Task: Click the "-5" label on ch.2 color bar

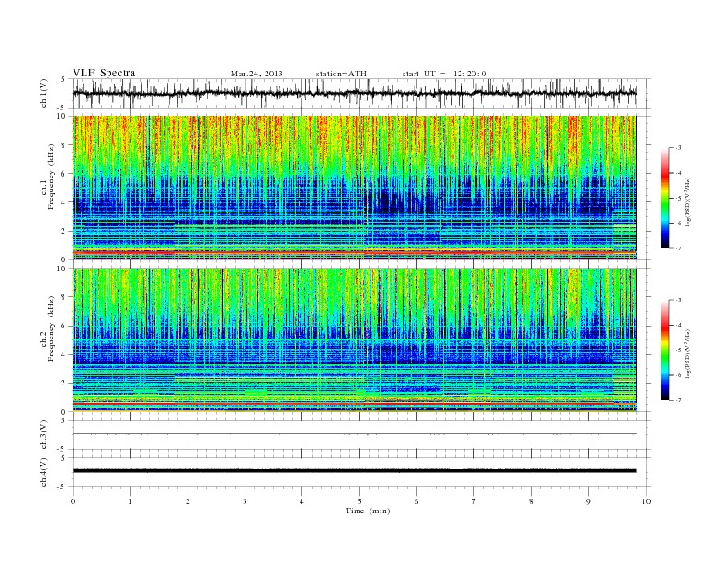Action: (678, 350)
